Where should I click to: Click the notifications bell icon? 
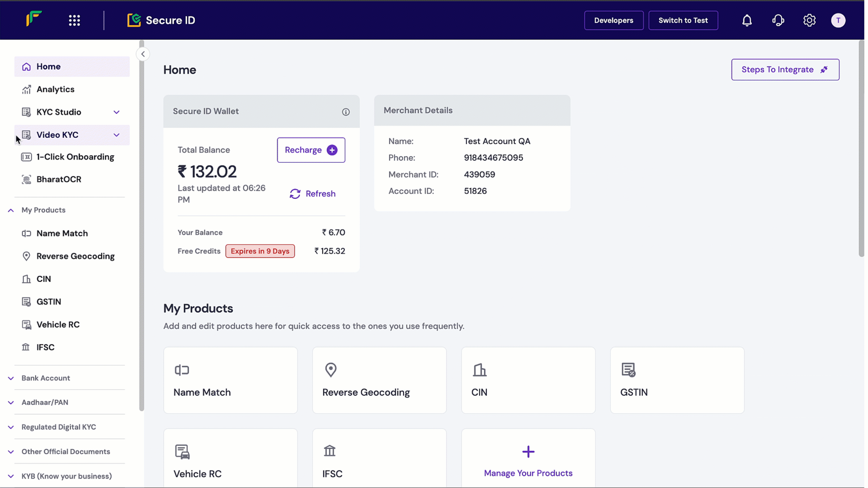click(x=747, y=20)
